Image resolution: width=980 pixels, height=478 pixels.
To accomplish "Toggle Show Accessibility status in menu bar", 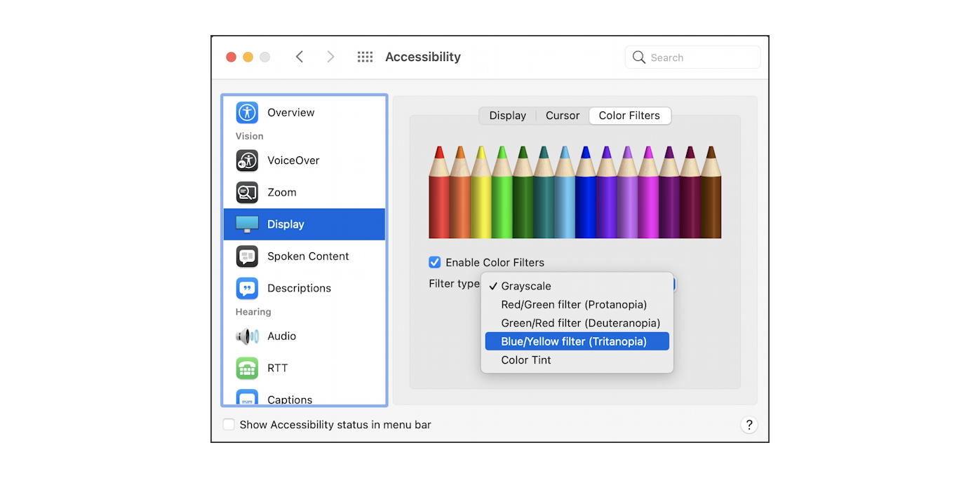I will (229, 424).
